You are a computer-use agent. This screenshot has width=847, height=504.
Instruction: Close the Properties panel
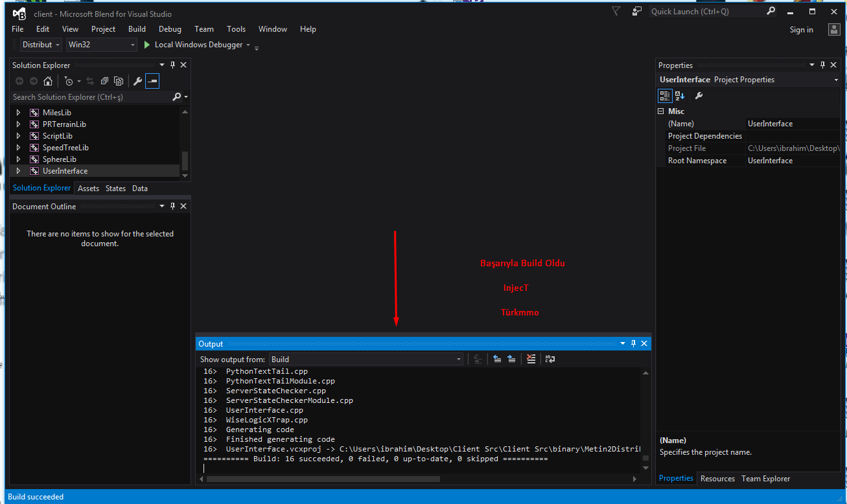833,65
